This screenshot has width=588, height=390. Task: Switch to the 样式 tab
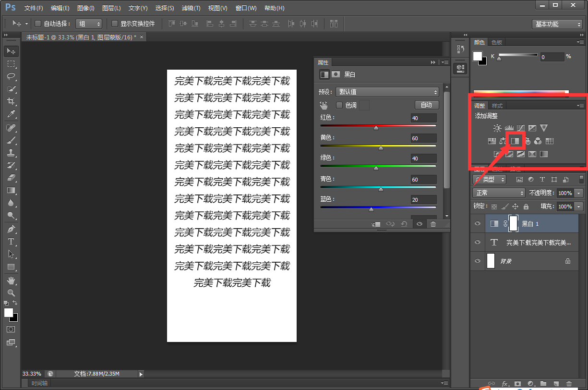pyautogui.click(x=497, y=106)
